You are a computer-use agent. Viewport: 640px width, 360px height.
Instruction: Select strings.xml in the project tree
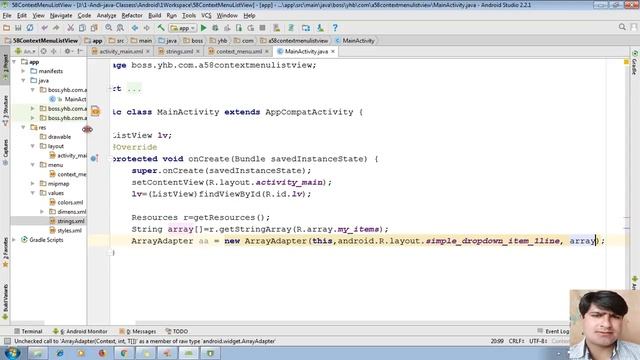(71, 221)
